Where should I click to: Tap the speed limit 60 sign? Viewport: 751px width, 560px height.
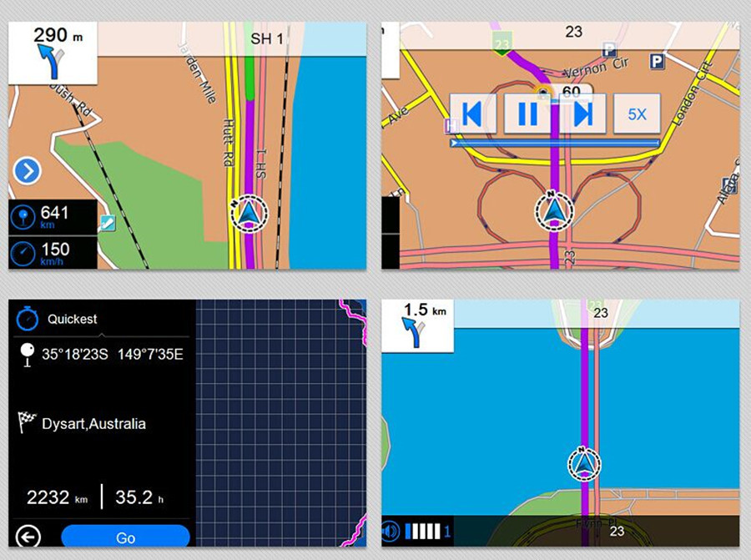571,93
